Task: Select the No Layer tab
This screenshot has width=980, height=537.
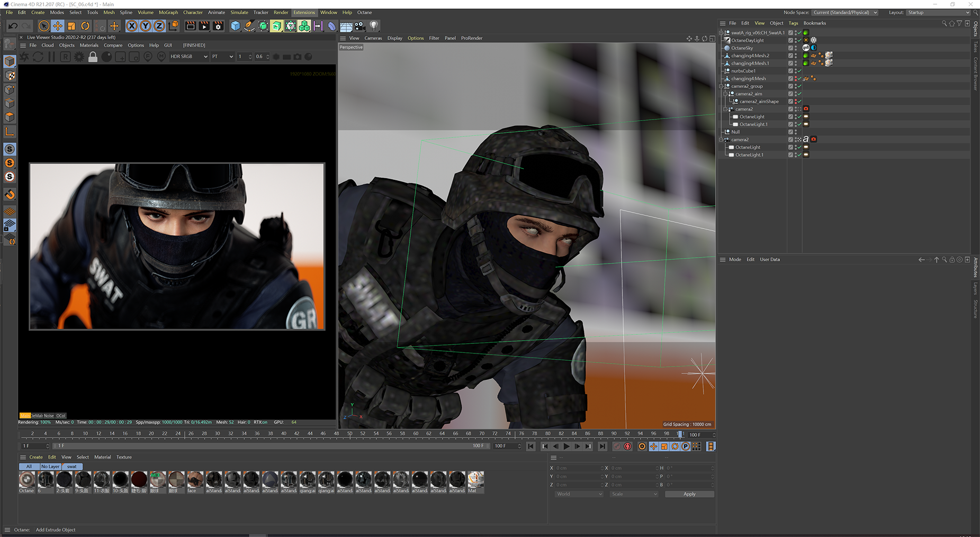Action: pyautogui.click(x=50, y=467)
